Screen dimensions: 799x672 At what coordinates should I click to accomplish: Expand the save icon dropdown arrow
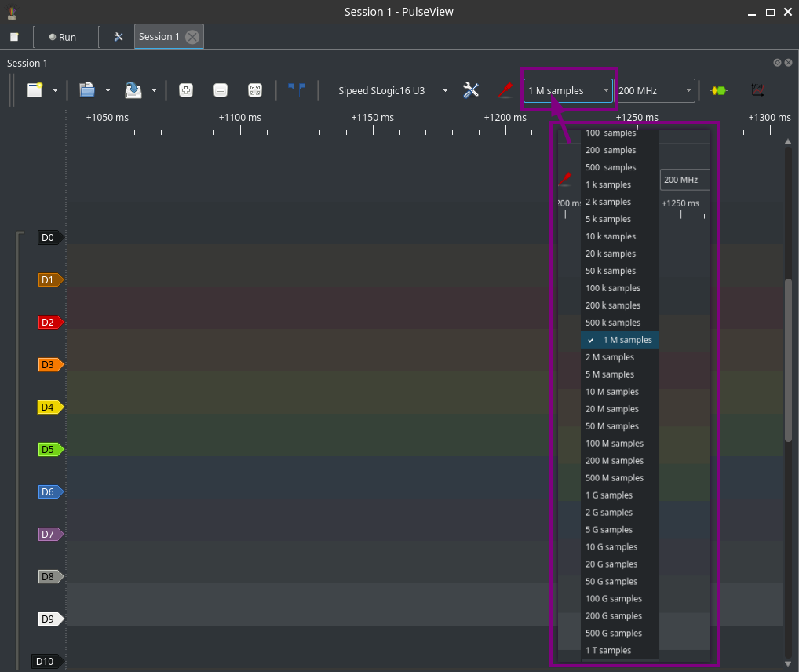point(154,90)
